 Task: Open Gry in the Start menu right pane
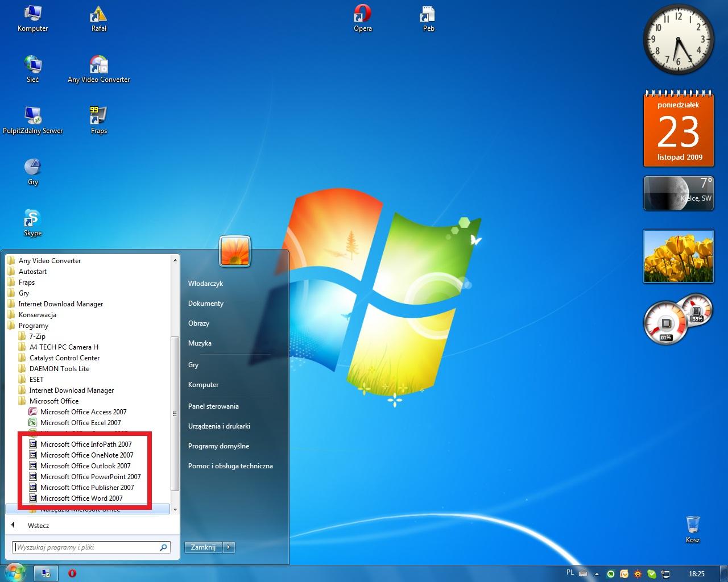coord(193,365)
